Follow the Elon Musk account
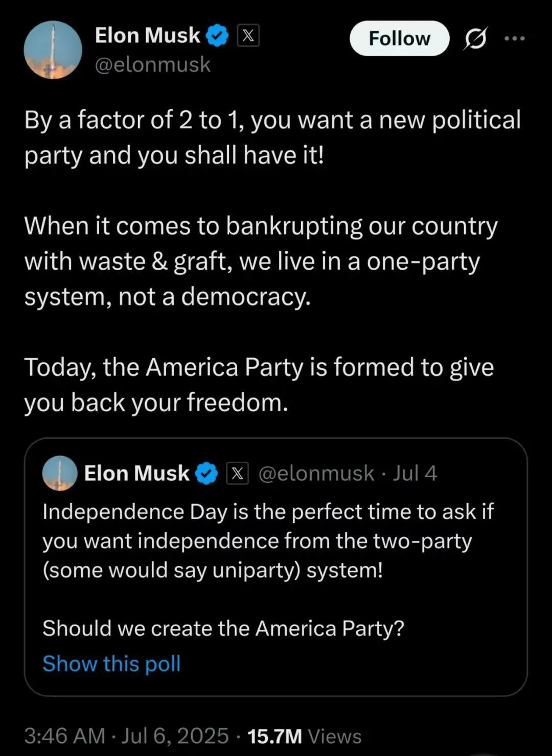The height and width of the screenshot is (756, 552). pos(399,38)
